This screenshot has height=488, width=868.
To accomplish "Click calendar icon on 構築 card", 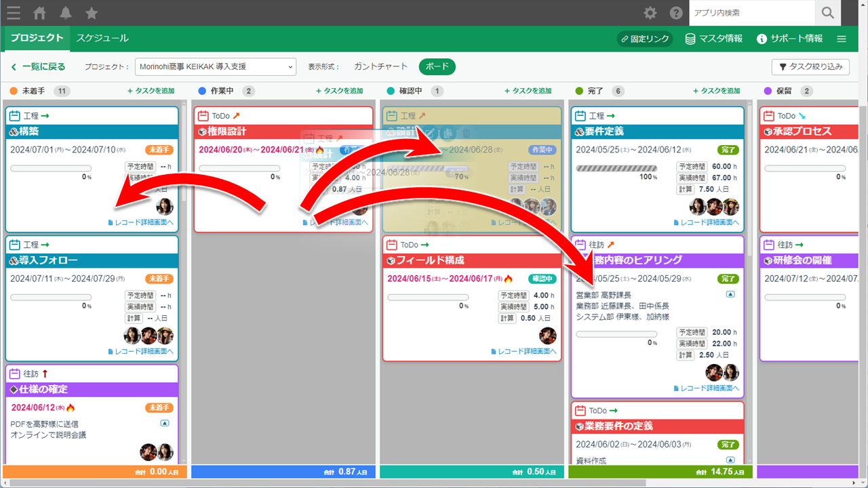I will pyautogui.click(x=15, y=116).
